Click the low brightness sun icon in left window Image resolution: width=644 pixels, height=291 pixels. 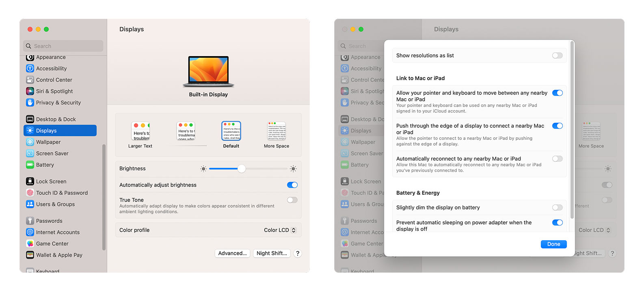click(203, 169)
